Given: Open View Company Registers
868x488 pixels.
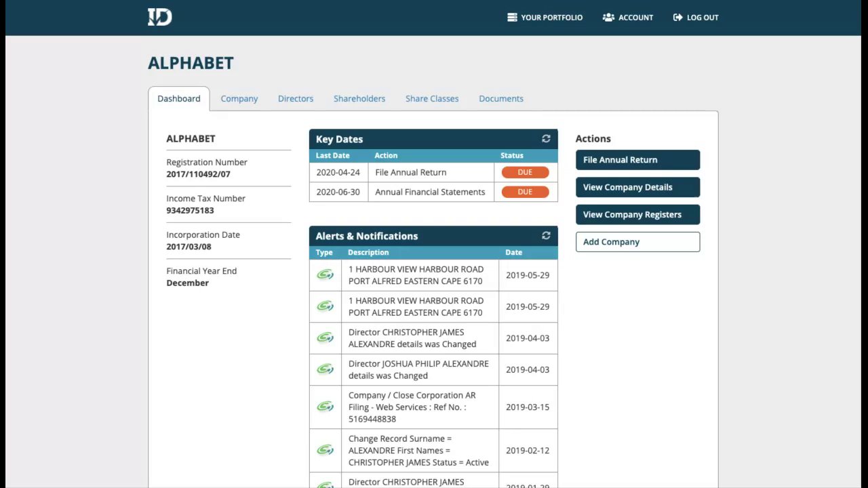Looking at the screenshot, I should tap(637, 214).
